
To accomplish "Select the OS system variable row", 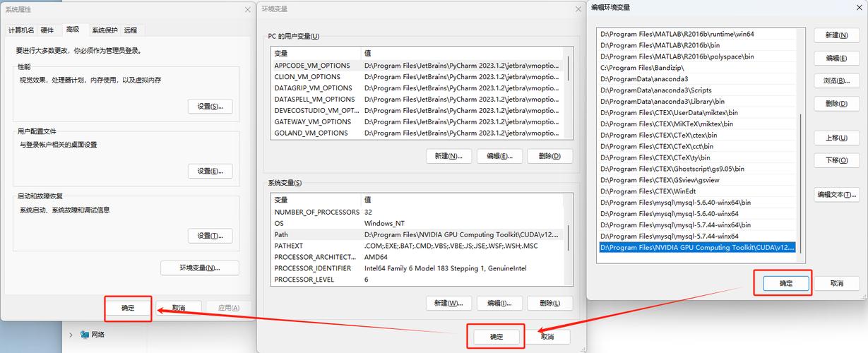I will (418, 223).
